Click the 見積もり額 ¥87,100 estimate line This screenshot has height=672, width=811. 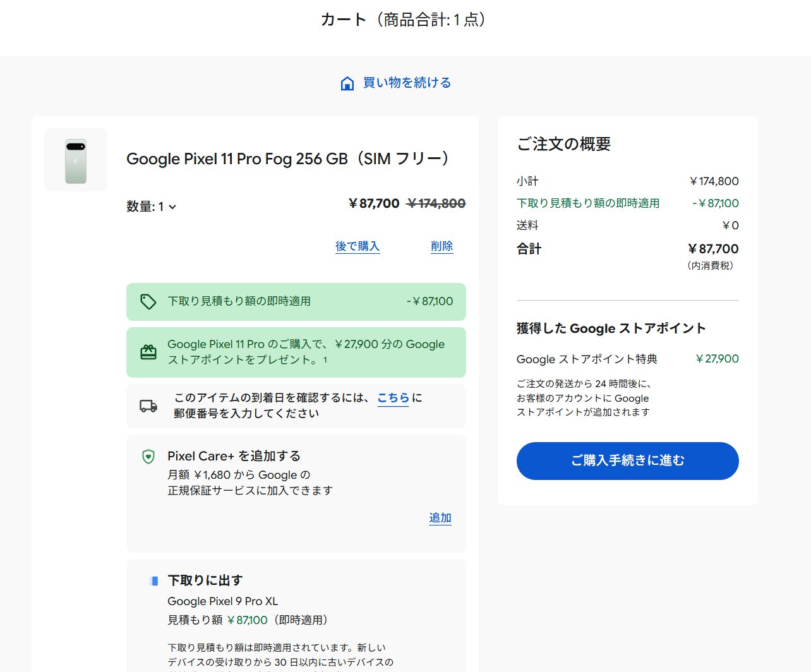click(x=249, y=620)
